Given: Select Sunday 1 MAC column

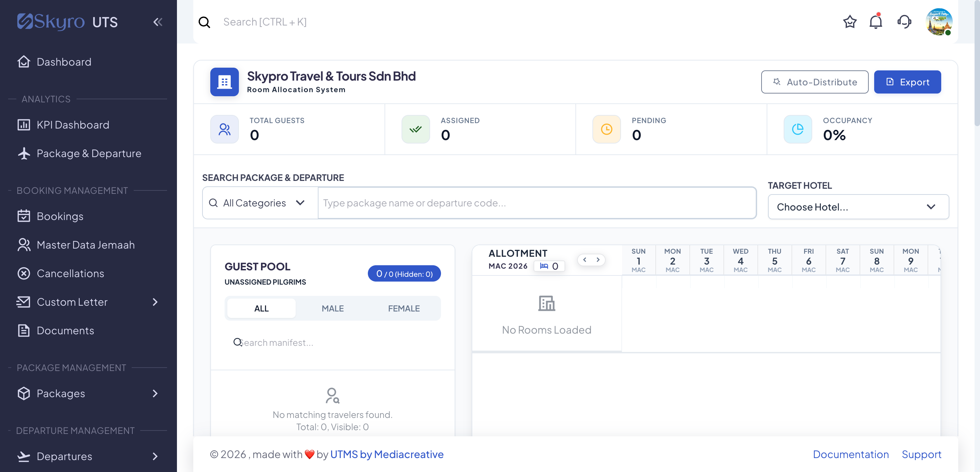Looking at the screenshot, I should pyautogui.click(x=638, y=260).
